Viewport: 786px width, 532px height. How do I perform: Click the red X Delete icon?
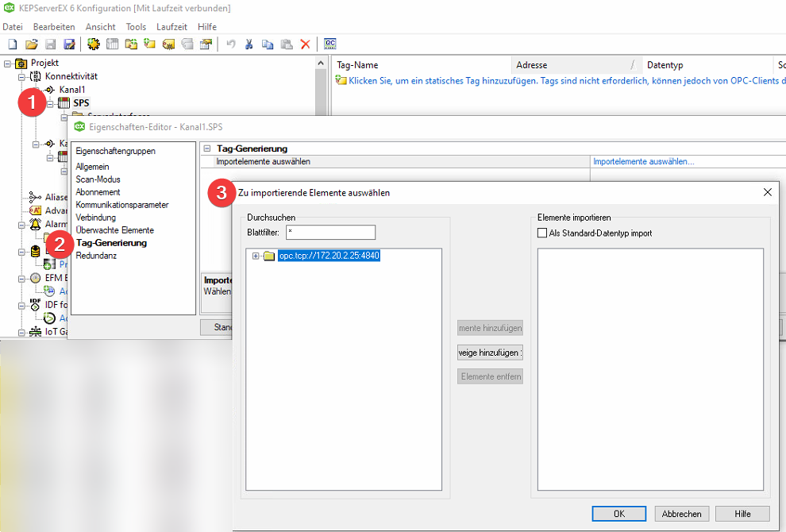[306, 44]
